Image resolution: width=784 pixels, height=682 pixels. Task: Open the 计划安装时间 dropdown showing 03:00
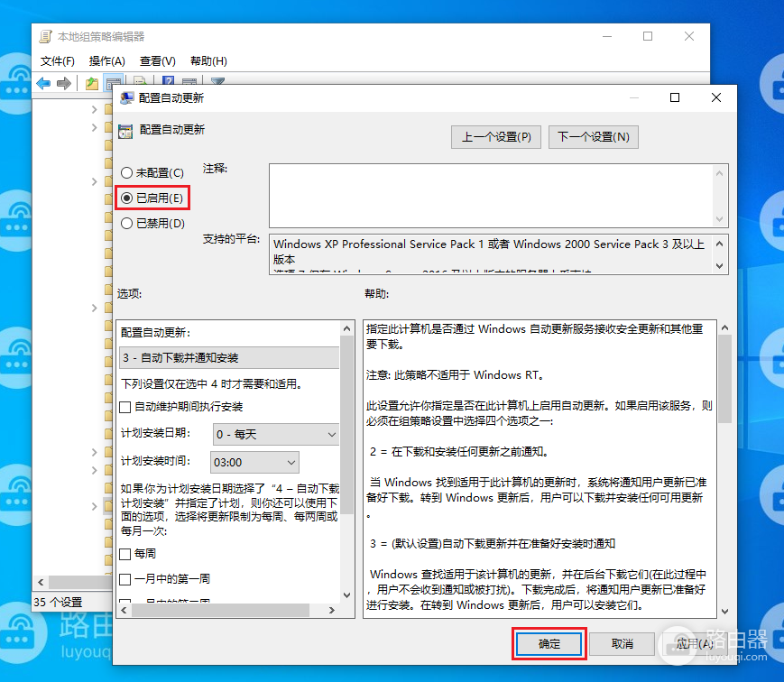pyautogui.click(x=255, y=463)
